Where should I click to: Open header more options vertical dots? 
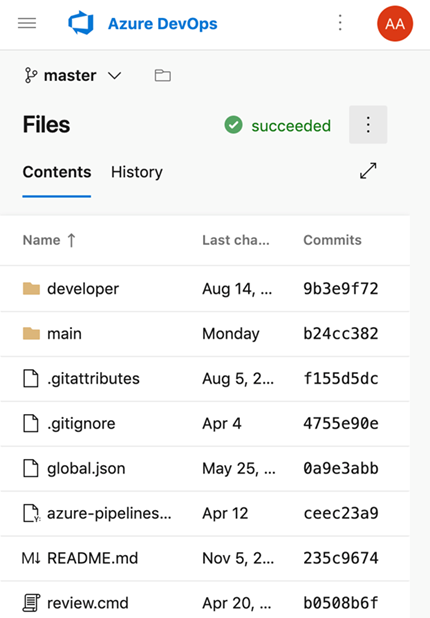tap(340, 22)
